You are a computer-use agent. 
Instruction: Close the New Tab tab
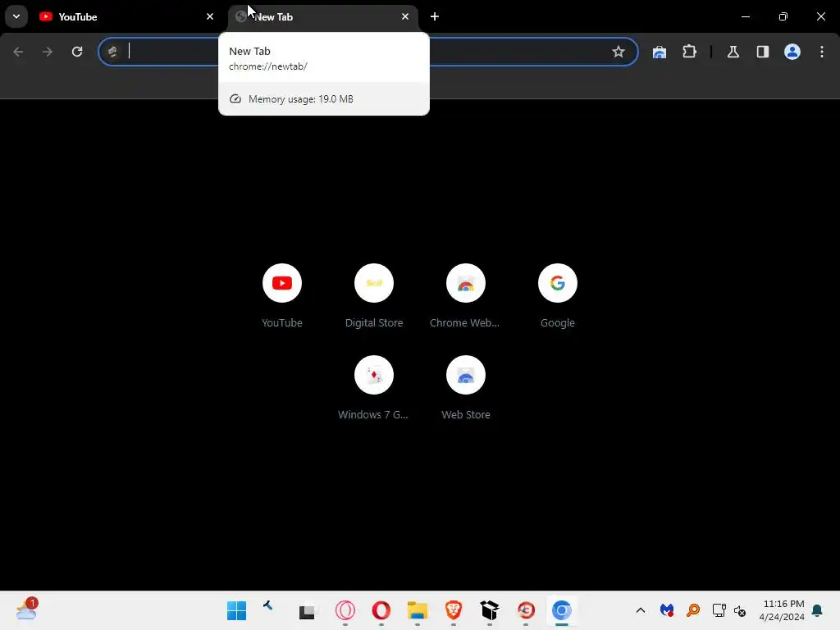click(405, 16)
